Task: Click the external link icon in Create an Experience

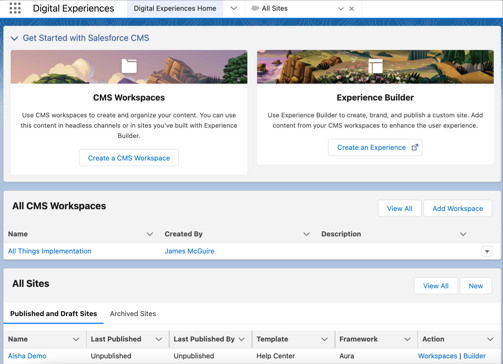Action: coord(414,147)
